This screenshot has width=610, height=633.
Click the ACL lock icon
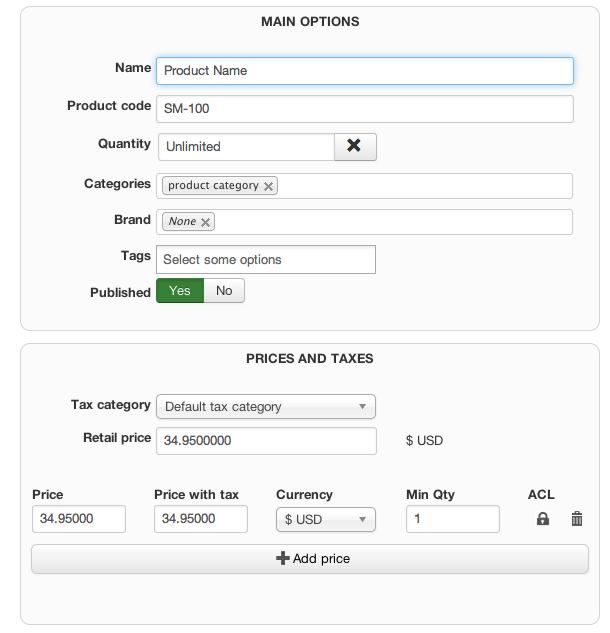point(543,519)
